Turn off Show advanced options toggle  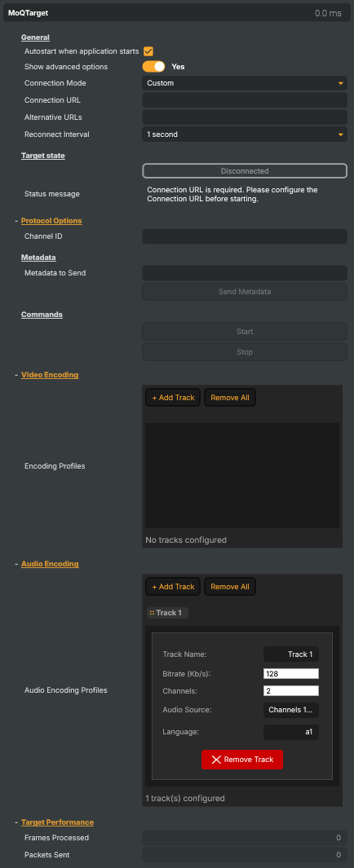[154, 67]
